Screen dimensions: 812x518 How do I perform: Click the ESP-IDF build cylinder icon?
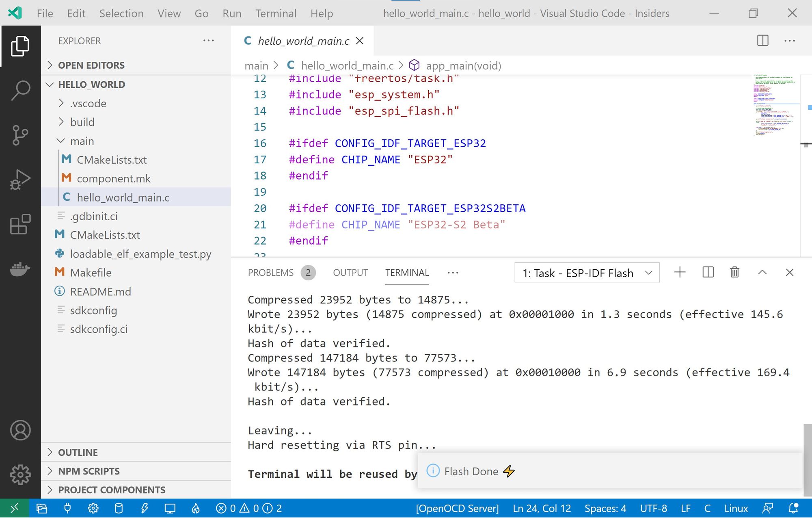119,508
